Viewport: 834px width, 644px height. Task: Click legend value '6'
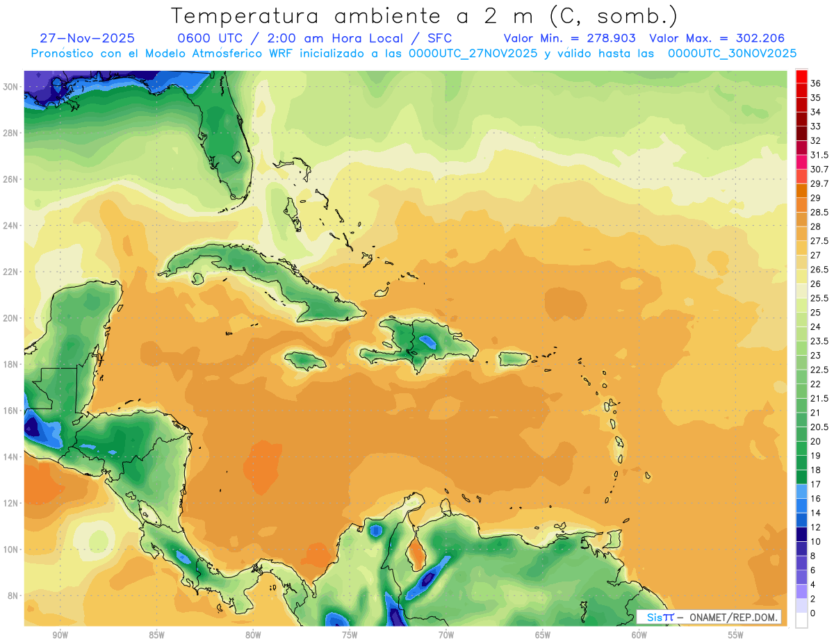point(813,570)
